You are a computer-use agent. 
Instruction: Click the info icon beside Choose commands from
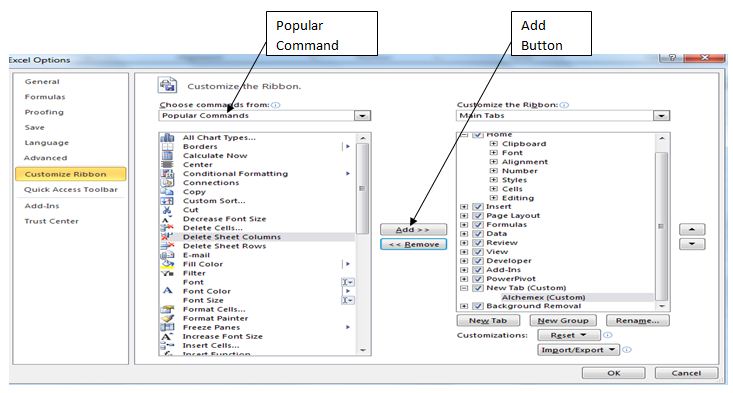pos(276,105)
